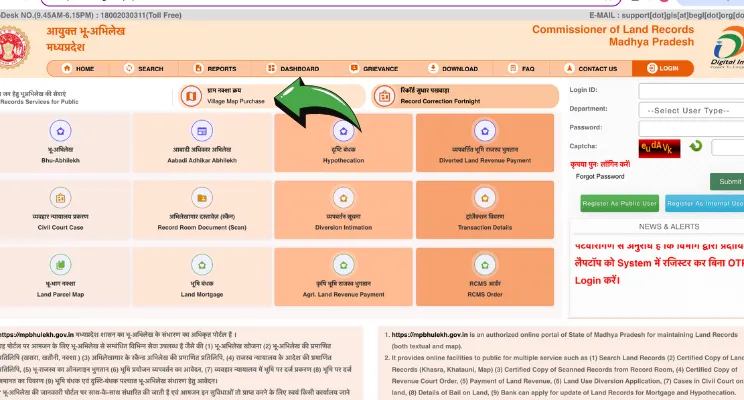Viewport: 744px width, 400px height.
Task: Click the Bhu-Abhilekh service icon
Action: [62, 132]
